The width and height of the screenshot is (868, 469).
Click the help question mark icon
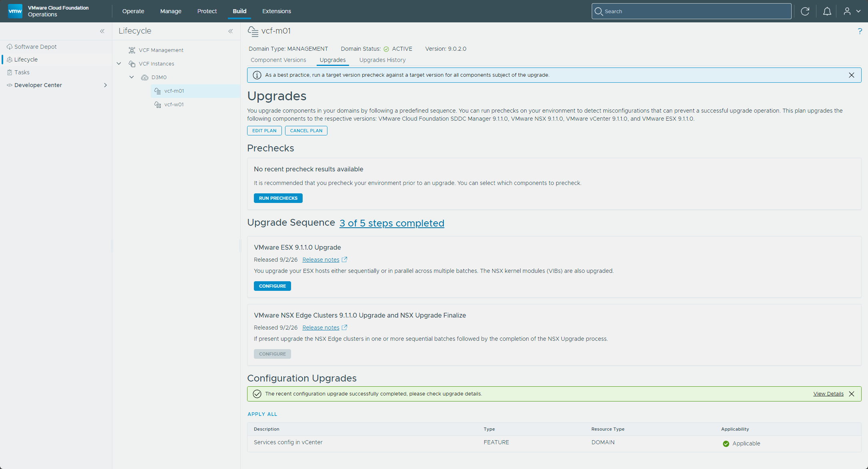(860, 31)
